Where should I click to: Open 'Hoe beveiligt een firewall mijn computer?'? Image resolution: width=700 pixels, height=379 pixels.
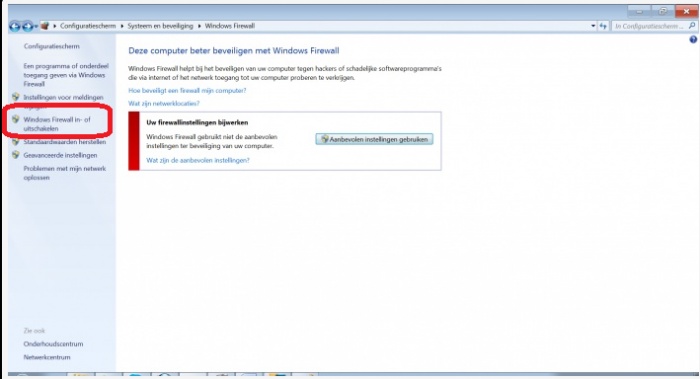(187, 90)
